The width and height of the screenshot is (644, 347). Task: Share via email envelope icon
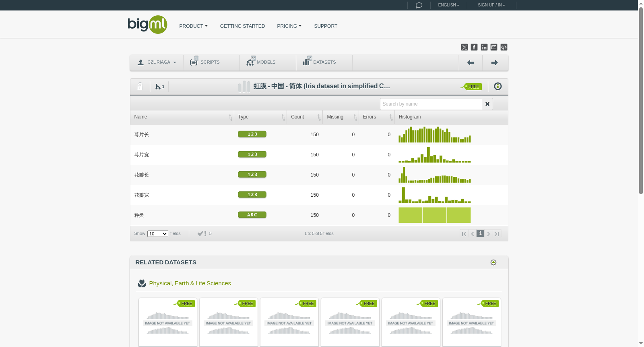[494, 47]
